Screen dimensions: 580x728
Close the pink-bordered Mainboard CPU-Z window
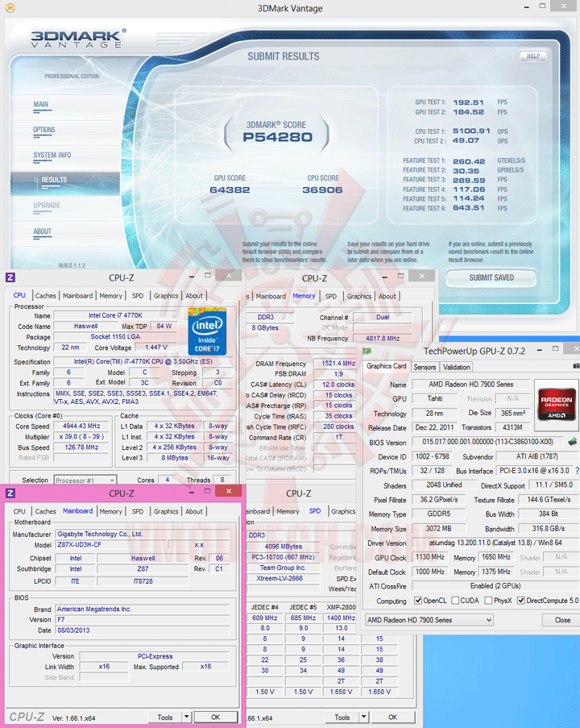coord(229,491)
